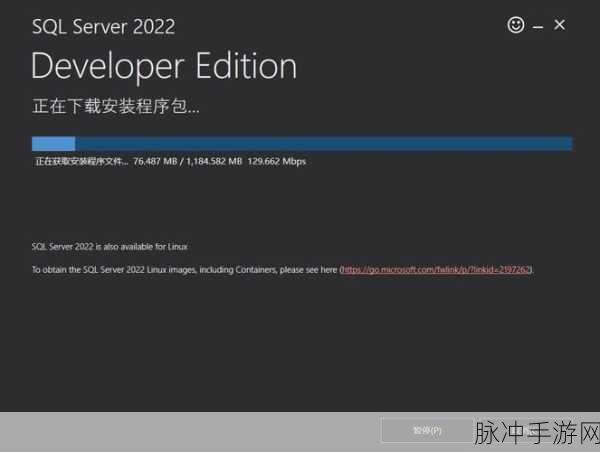Click the pause (暂停) button
Screen dimensions: 600x452
[x=427, y=431]
